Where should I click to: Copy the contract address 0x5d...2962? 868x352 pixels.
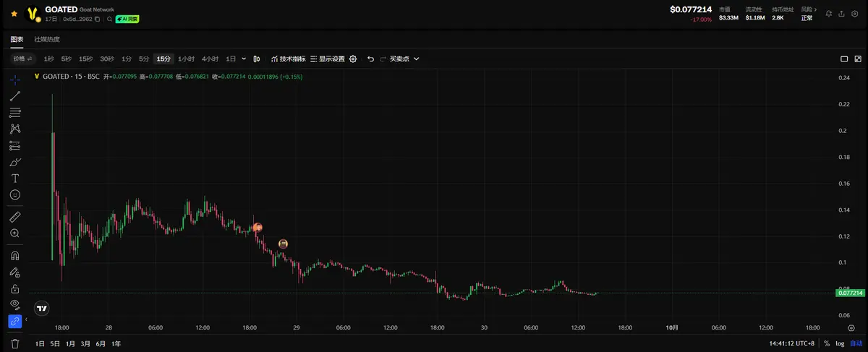click(98, 20)
